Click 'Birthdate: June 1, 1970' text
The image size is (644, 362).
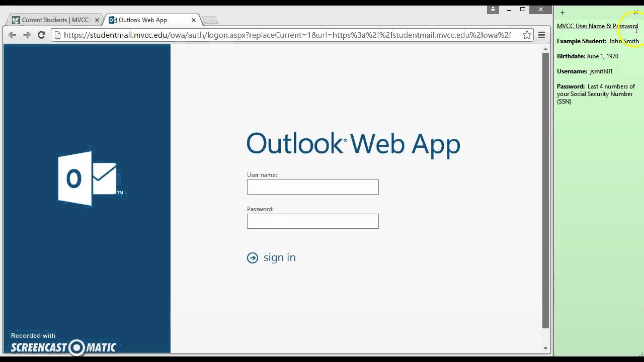pos(588,56)
